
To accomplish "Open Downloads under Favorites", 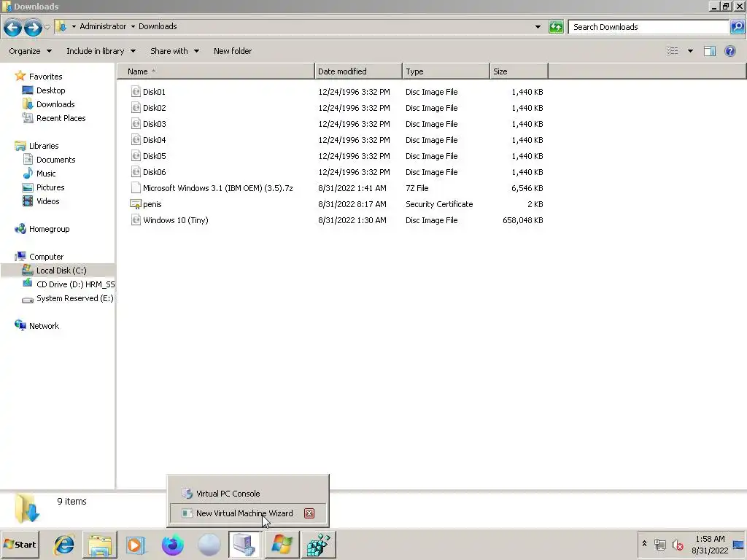I will [55, 104].
